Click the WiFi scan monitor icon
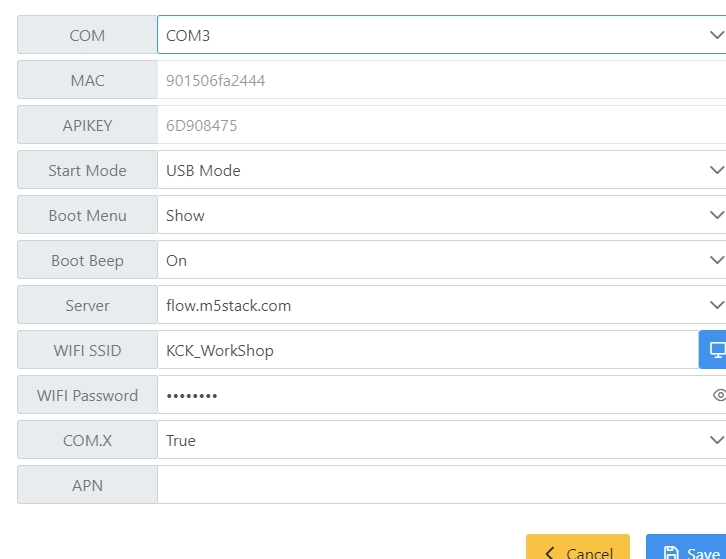 coord(714,350)
